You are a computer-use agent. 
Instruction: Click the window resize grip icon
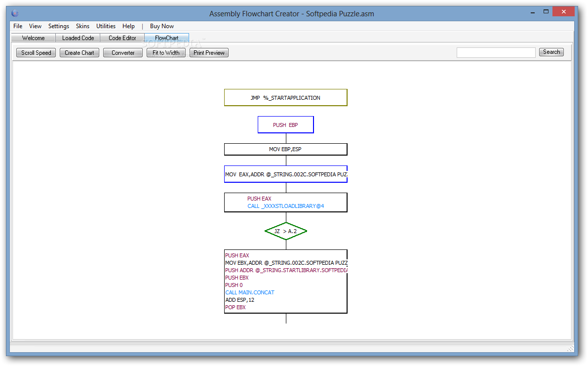coord(570,348)
